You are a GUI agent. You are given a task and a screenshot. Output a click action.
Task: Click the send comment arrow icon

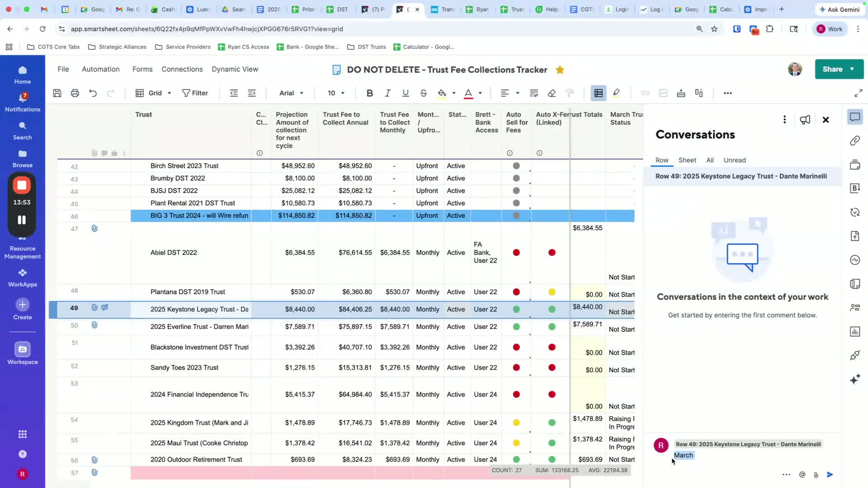(830, 474)
